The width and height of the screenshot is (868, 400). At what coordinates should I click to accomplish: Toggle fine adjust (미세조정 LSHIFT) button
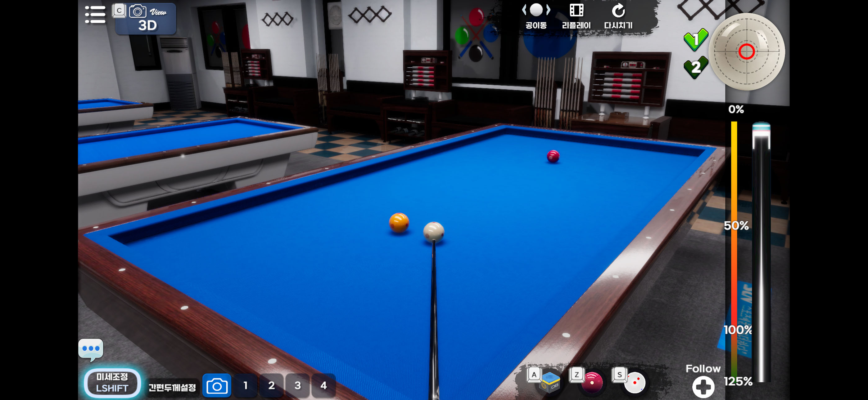click(x=112, y=383)
